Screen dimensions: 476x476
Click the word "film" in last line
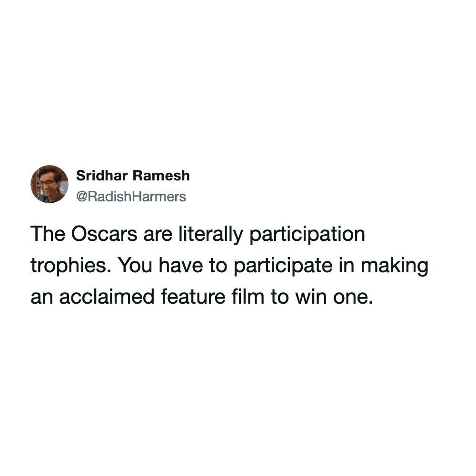(250, 297)
